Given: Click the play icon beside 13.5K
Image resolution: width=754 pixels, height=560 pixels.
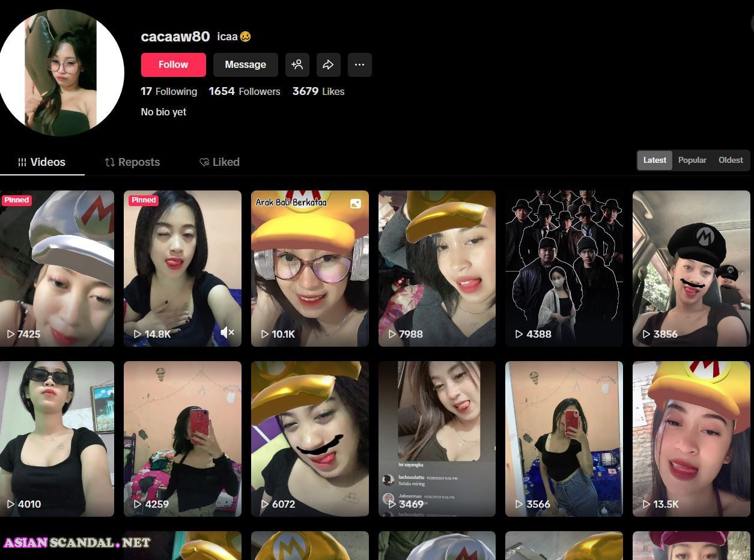Looking at the screenshot, I should pyautogui.click(x=646, y=504).
